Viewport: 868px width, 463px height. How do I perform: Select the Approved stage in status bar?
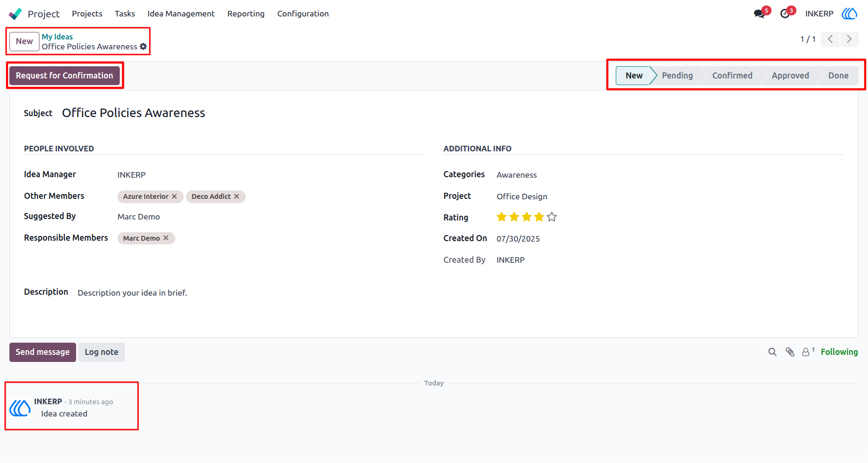tap(790, 76)
